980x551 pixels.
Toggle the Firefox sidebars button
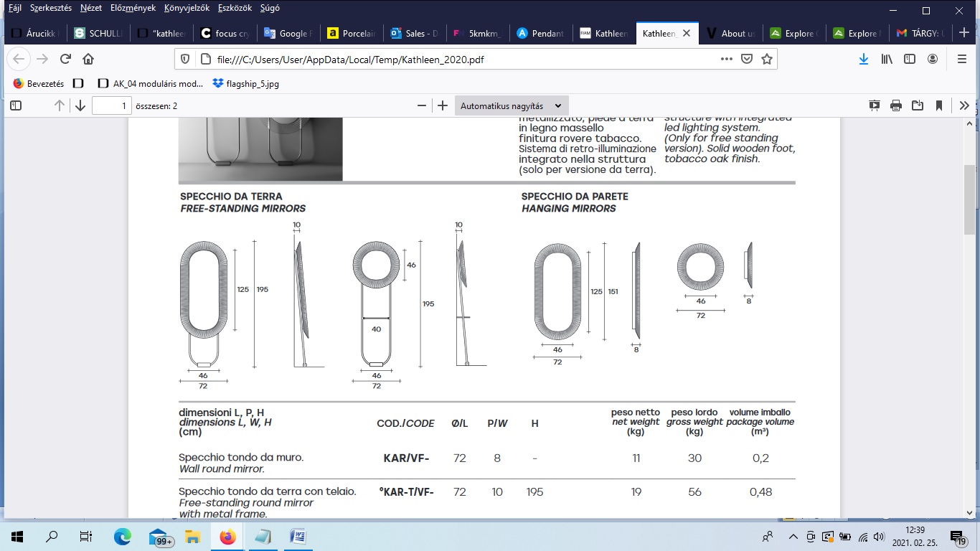(910, 59)
